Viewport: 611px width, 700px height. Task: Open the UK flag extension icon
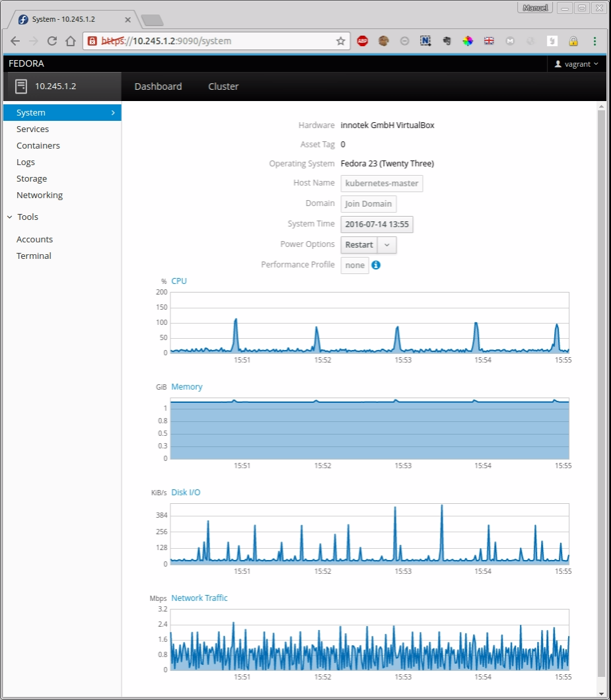click(x=489, y=41)
